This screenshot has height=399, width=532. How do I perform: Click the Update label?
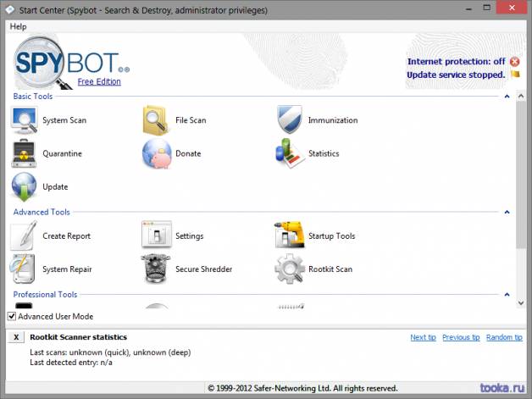point(55,187)
